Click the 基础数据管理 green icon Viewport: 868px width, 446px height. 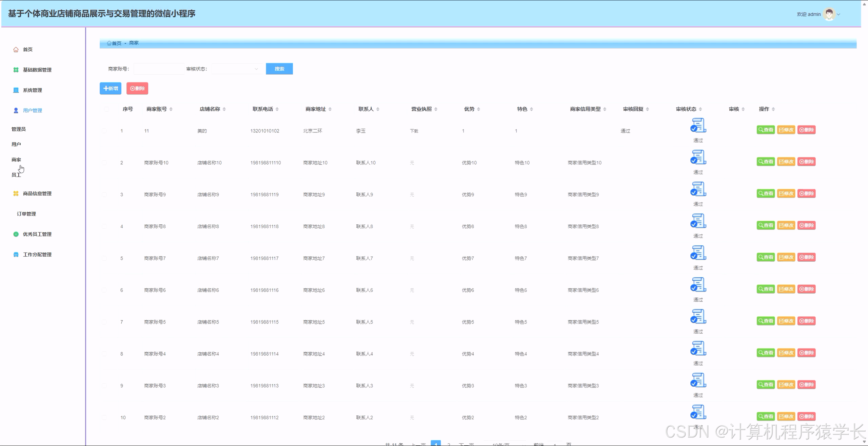tap(16, 70)
